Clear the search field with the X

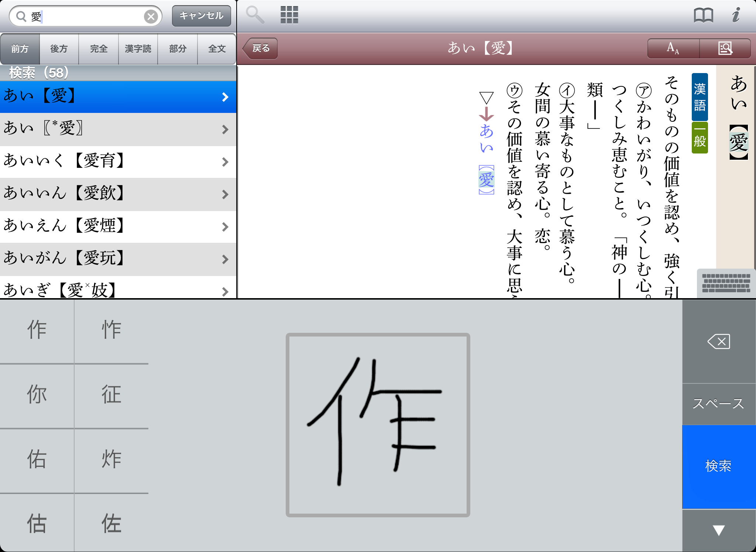coord(151,16)
